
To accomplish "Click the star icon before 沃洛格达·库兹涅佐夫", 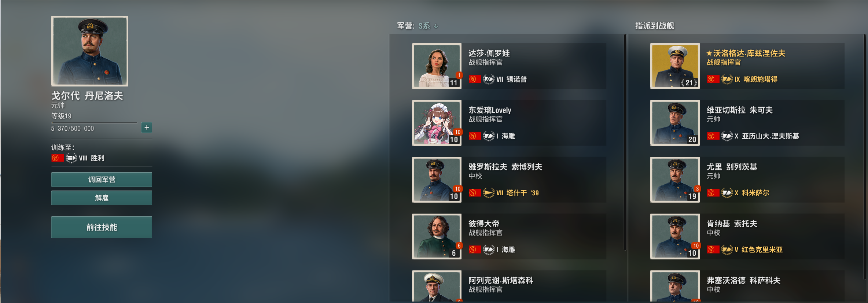I will 709,53.
